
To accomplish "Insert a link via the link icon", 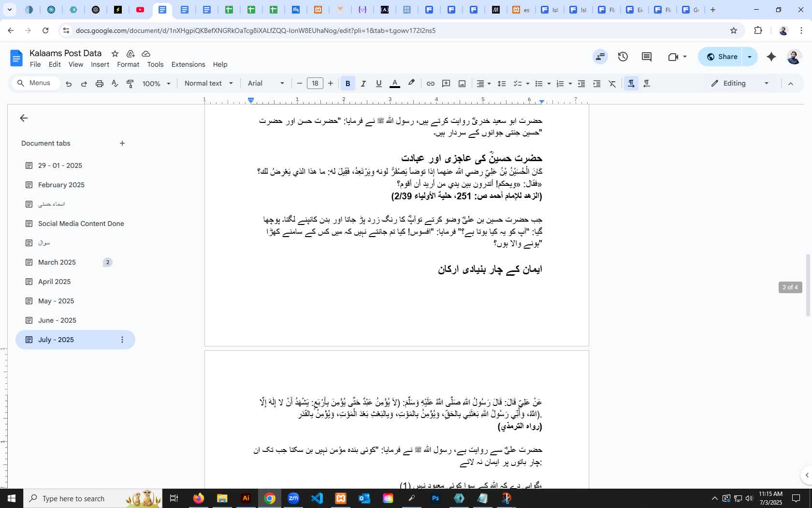I will [x=430, y=84].
